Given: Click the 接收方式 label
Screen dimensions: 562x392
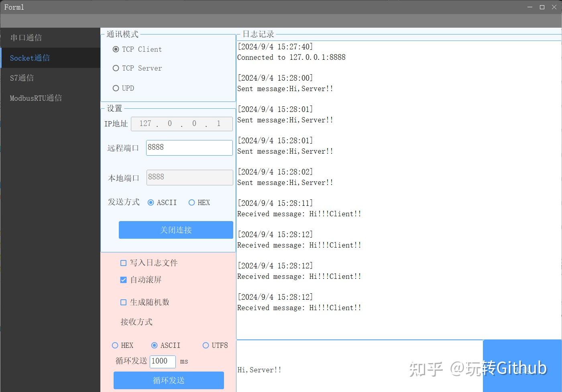Looking at the screenshot, I should (x=136, y=322).
